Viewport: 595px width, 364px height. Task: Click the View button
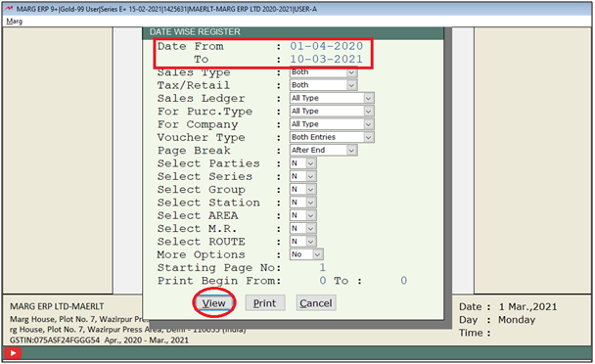(x=213, y=303)
